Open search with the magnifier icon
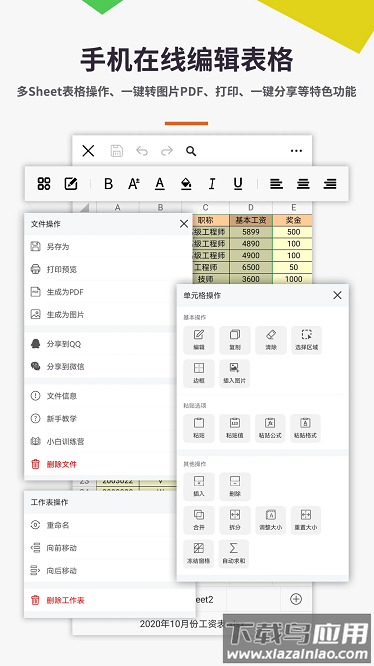Viewport: 374px width, 666px height. [191, 151]
